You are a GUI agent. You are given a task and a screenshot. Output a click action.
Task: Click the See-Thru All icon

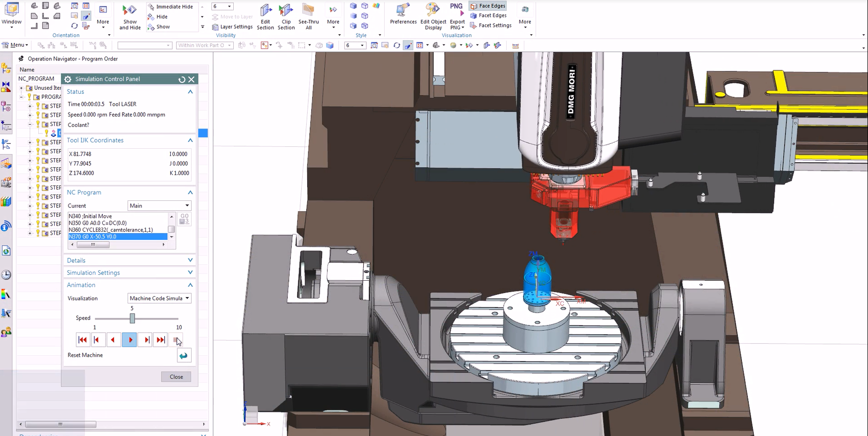[309, 16]
